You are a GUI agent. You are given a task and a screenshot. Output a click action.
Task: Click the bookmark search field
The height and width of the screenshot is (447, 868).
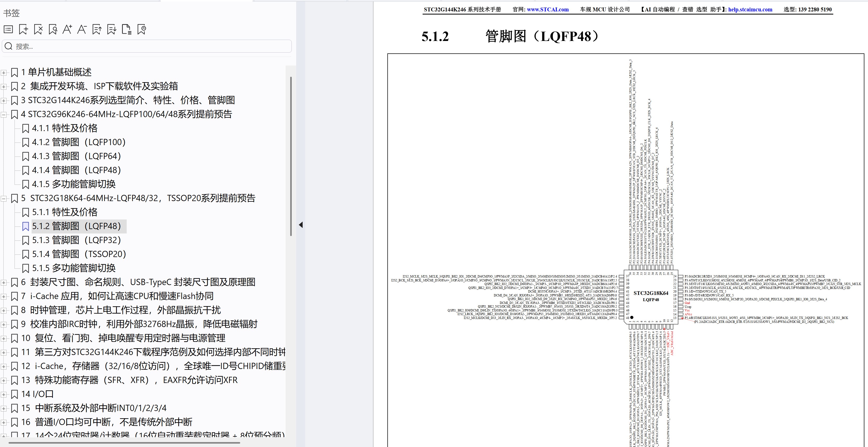point(147,46)
